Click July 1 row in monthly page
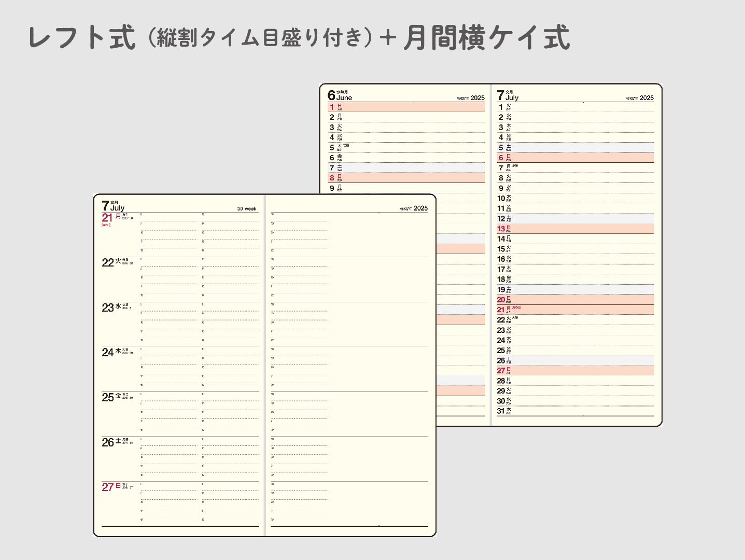The image size is (745, 560). pyautogui.click(x=575, y=107)
